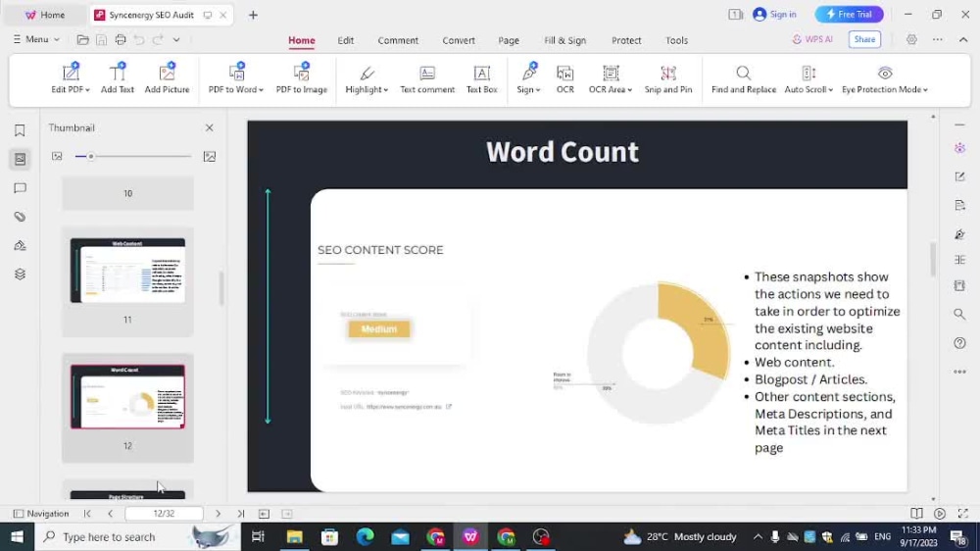Open the signature panel in sidebar

click(x=20, y=245)
